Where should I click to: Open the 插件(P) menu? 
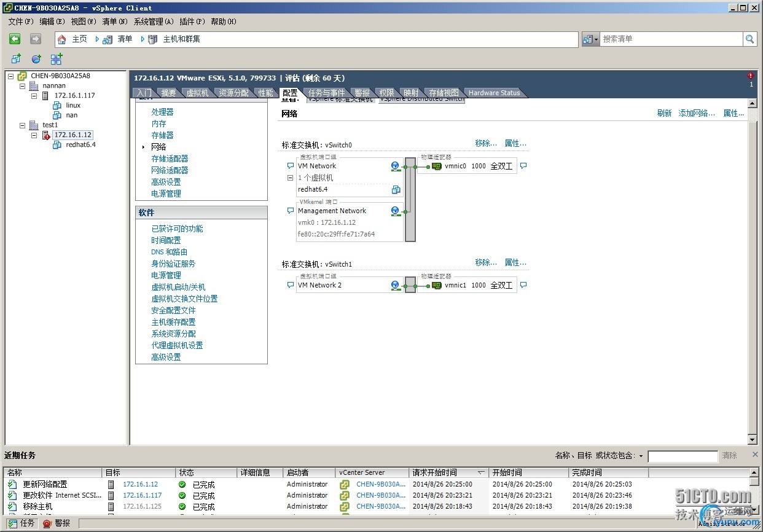click(x=192, y=22)
